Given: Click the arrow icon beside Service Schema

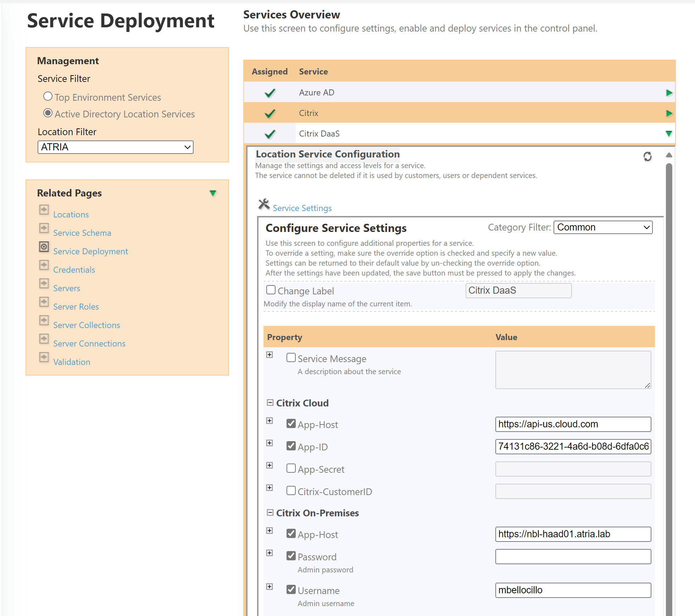Looking at the screenshot, I should [x=44, y=228].
